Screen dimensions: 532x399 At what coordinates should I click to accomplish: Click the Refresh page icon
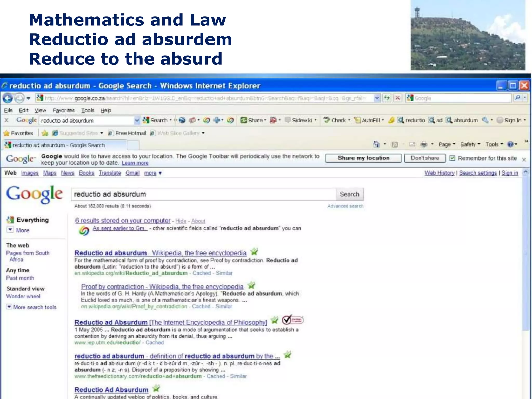tap(387, 98)
